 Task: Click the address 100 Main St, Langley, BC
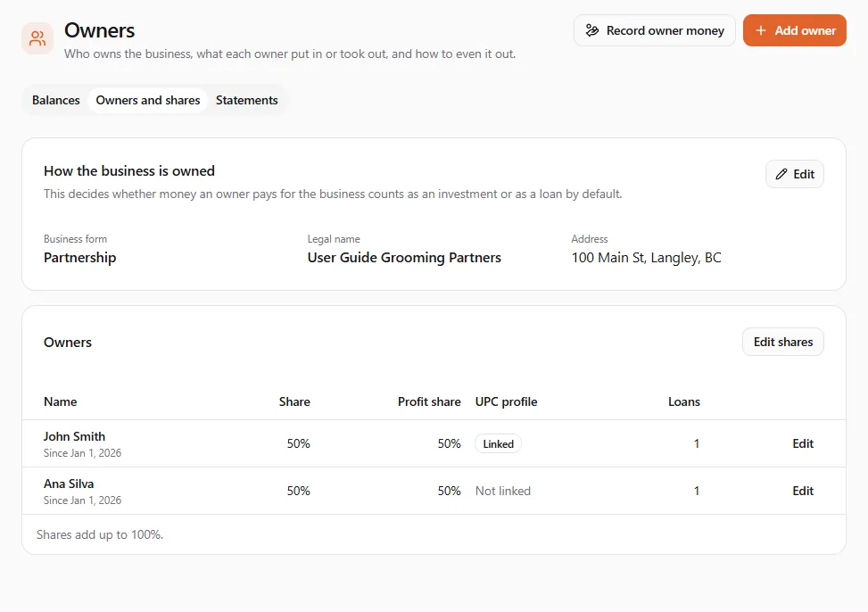(646, 258)
